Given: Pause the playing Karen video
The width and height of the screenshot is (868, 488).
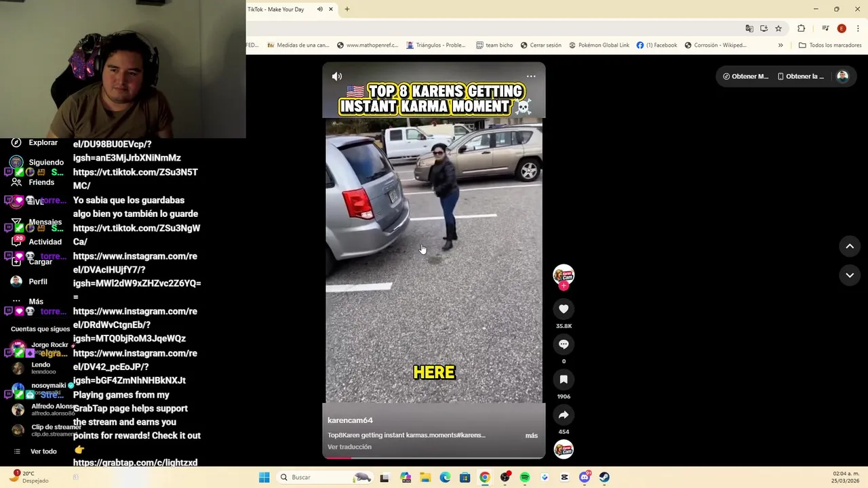Looking at the screenshot, I should (434, 261).
